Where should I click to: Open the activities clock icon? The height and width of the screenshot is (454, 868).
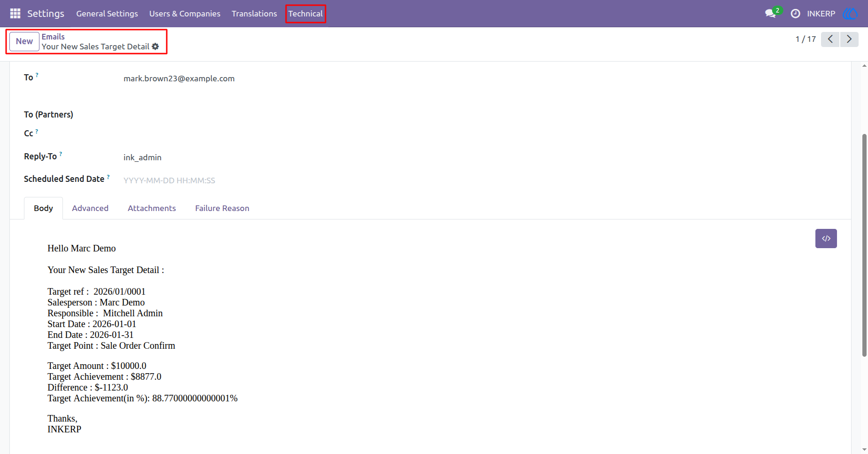pyautogui.click(x=795, y=14)
